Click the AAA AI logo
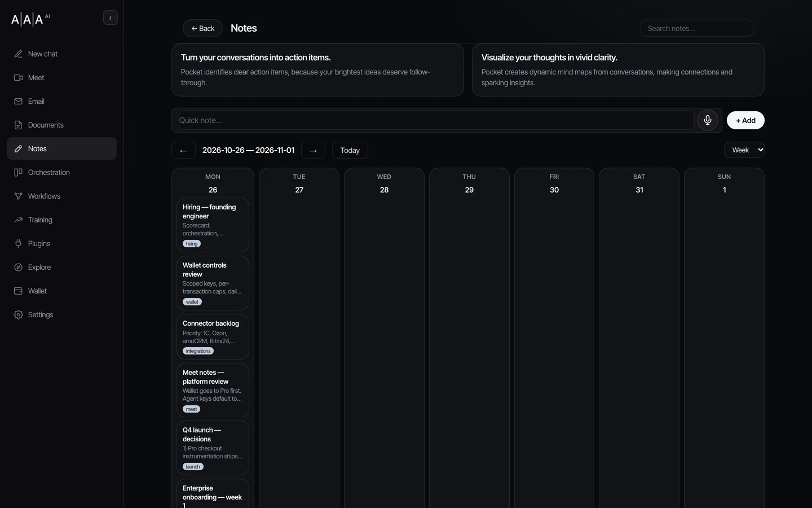812x508 pixels. 30,19
